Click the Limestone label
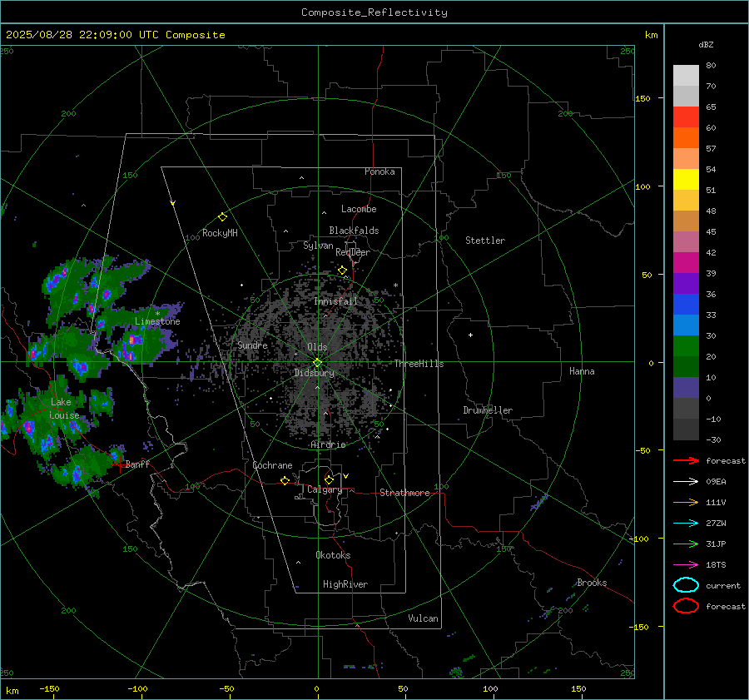749x700 pixels. [157, 321]
